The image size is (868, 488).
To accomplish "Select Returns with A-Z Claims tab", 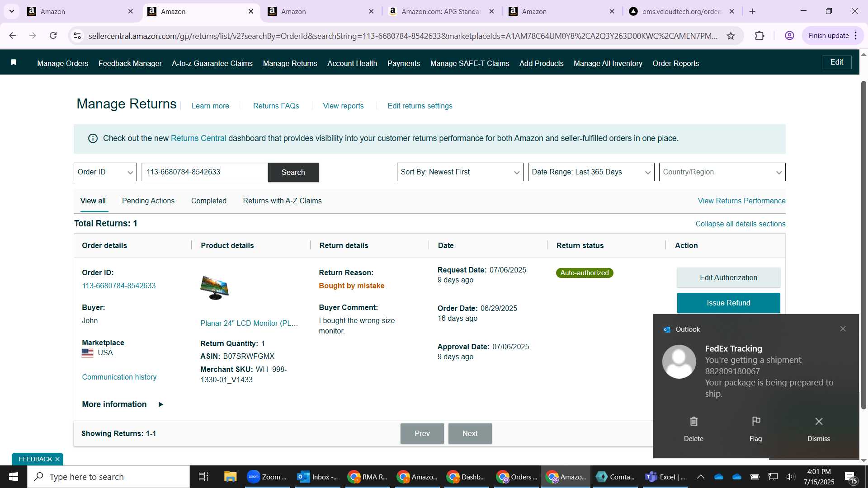I will pos(282,201).
